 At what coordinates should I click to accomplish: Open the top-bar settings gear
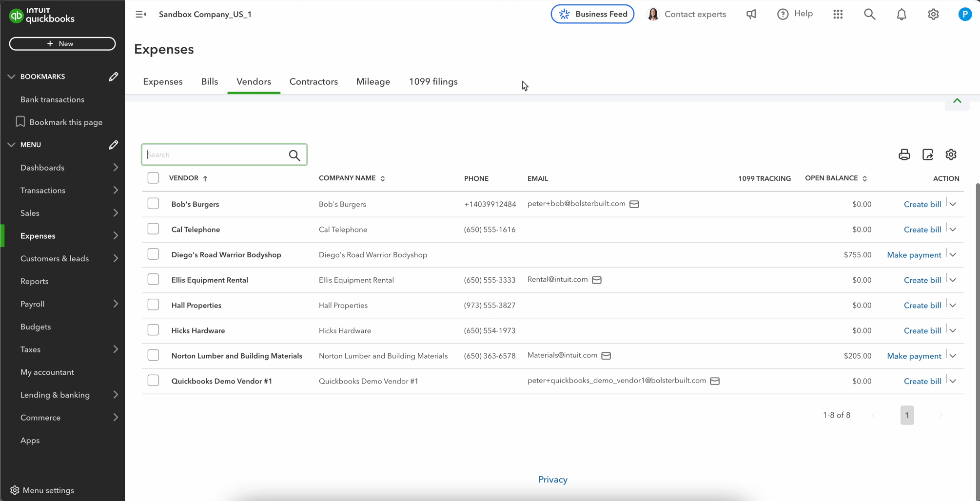[933, 14]
